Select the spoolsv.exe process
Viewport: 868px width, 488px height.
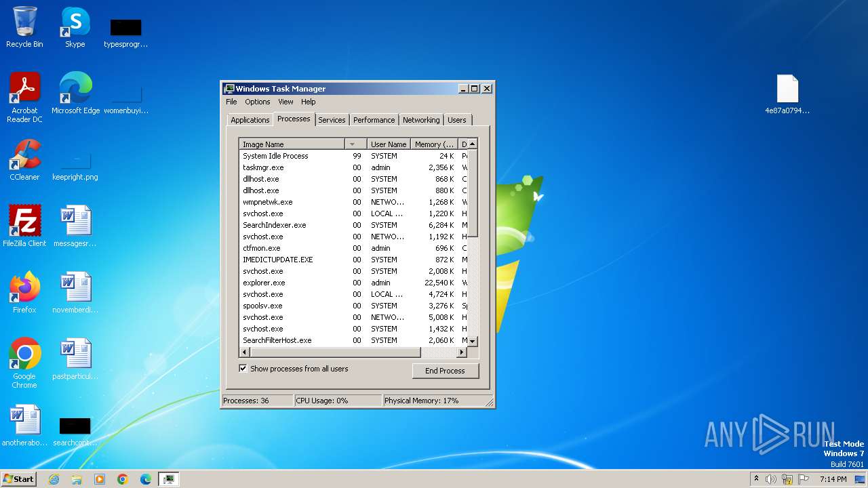coord(353,306)
